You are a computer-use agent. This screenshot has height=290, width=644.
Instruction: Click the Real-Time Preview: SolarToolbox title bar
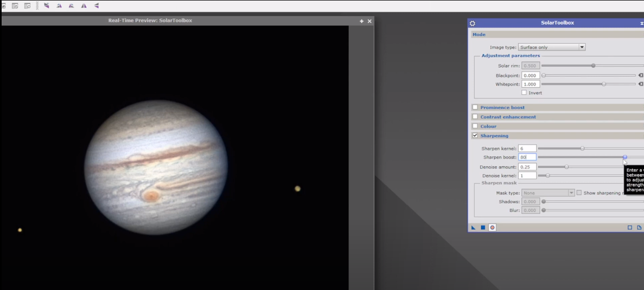pyautogui.click(x=187, y=21)
